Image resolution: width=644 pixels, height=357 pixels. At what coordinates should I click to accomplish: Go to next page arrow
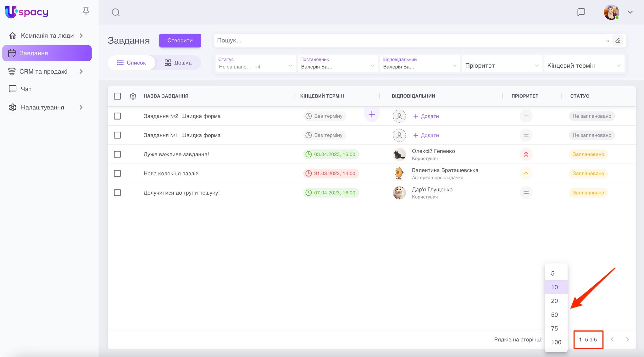(x=627, y=339)
